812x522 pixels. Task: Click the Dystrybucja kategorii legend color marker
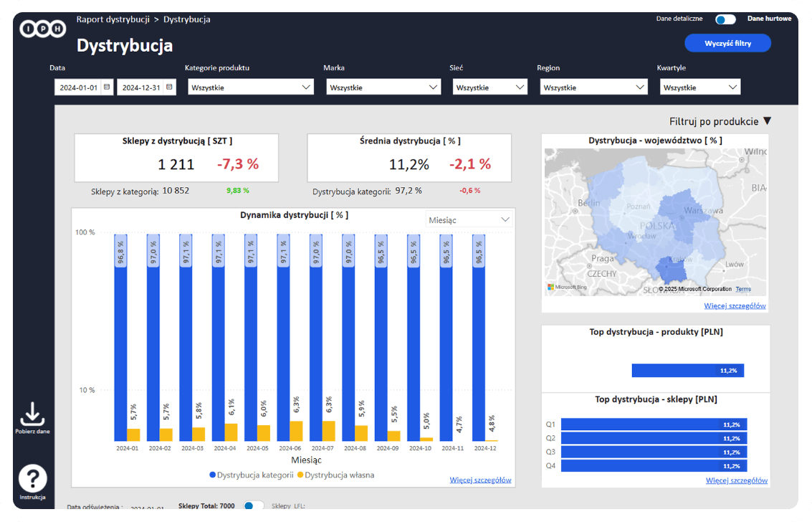point(213,475)
